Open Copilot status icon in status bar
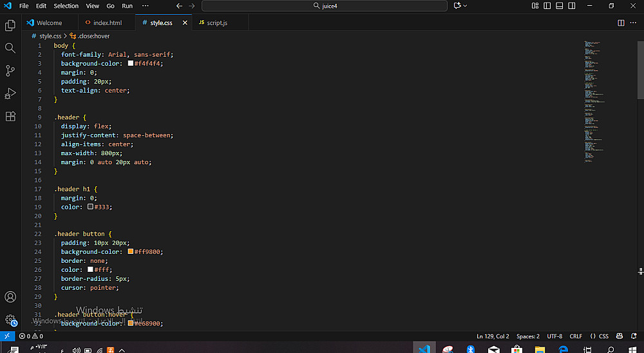 [620, 336]
